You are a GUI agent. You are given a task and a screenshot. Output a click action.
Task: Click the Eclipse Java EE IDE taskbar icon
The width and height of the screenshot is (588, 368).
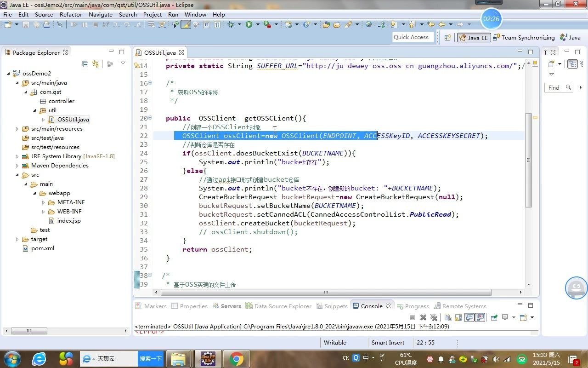(x=209, y=359)
